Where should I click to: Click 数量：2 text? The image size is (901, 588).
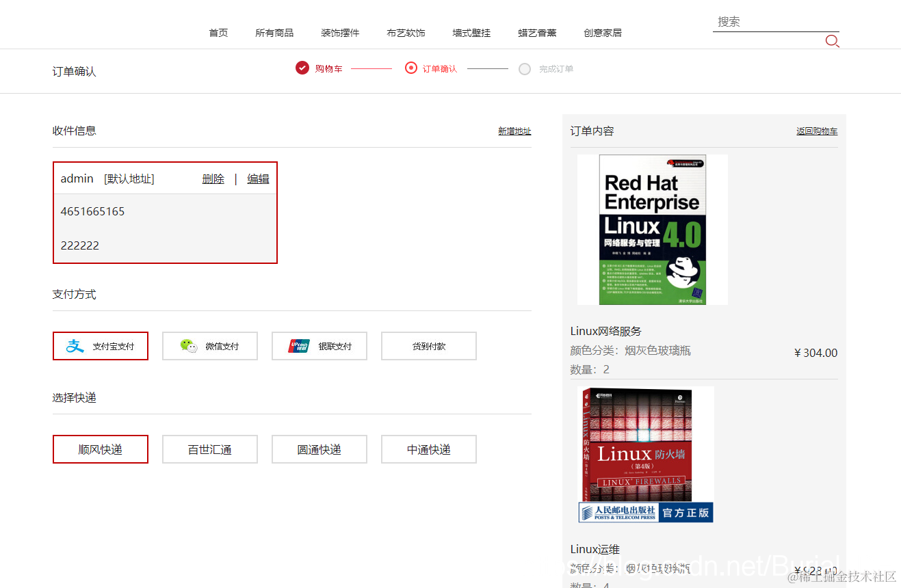click(590, 369)
